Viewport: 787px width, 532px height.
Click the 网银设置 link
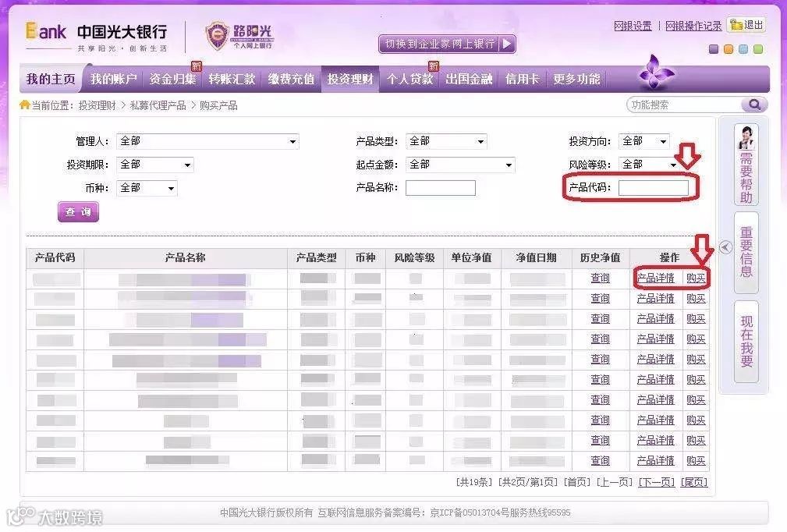[x=633, y=26]
